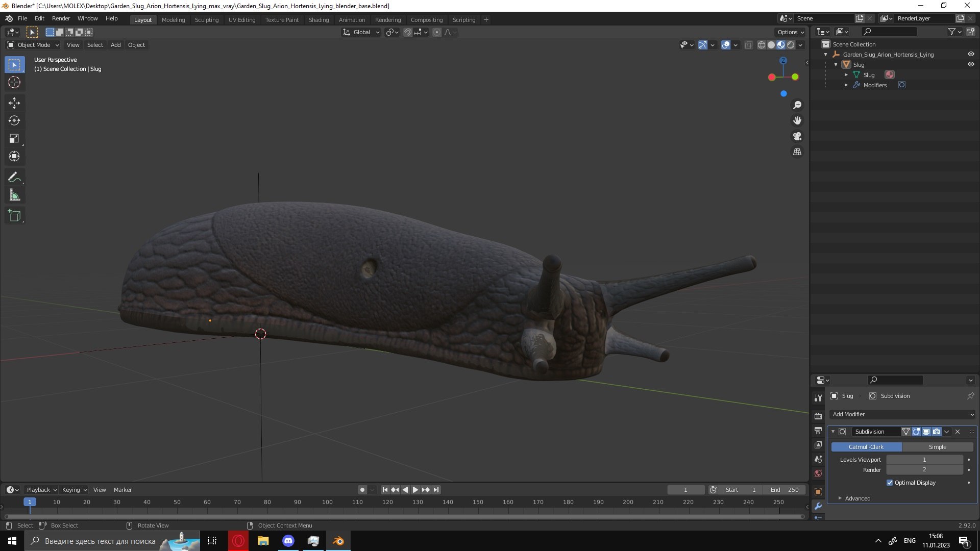
Task: Click Levels Viewport value field
Action: (x=924, y=460)
